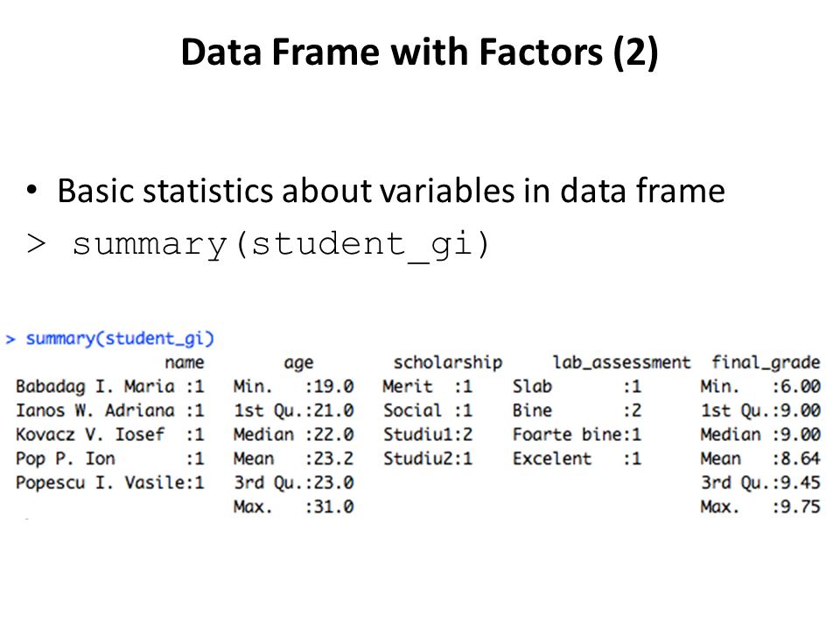The width and height of the screenshot is (840, 630).
Task: Click the final_grade Mean 8.64 value
Action: [x=760, y=458]
